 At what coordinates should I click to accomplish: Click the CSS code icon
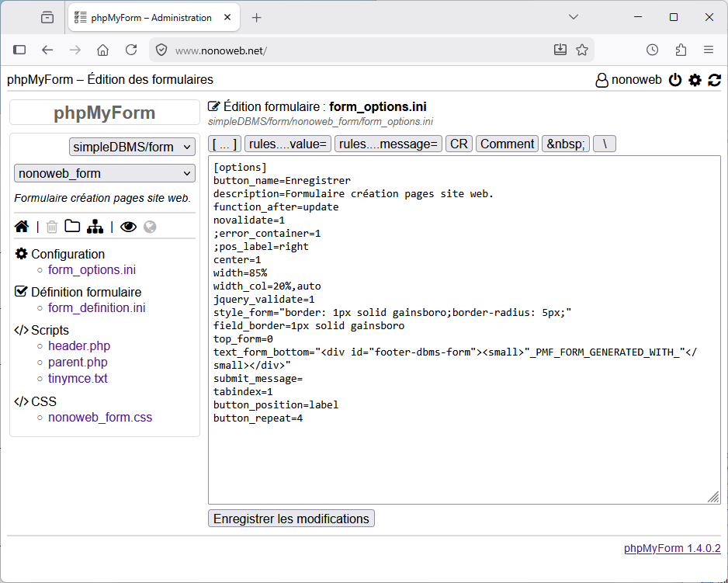(x=21, y=401)
